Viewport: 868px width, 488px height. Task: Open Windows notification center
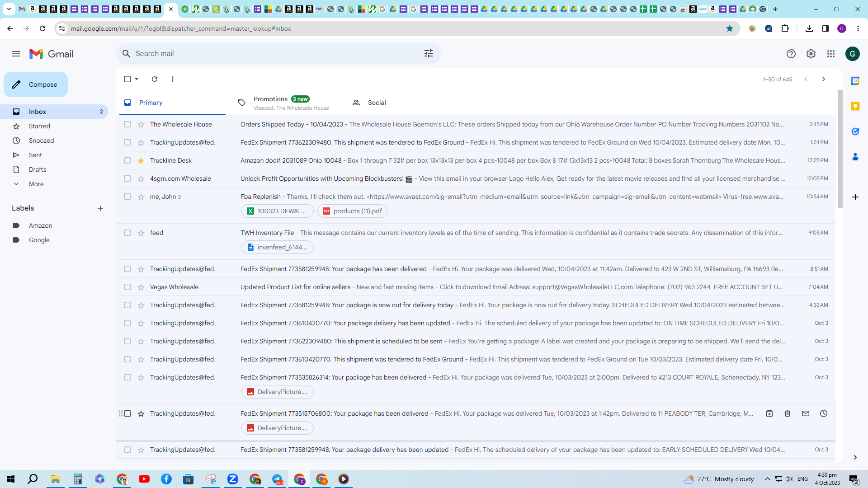point(854,479)
